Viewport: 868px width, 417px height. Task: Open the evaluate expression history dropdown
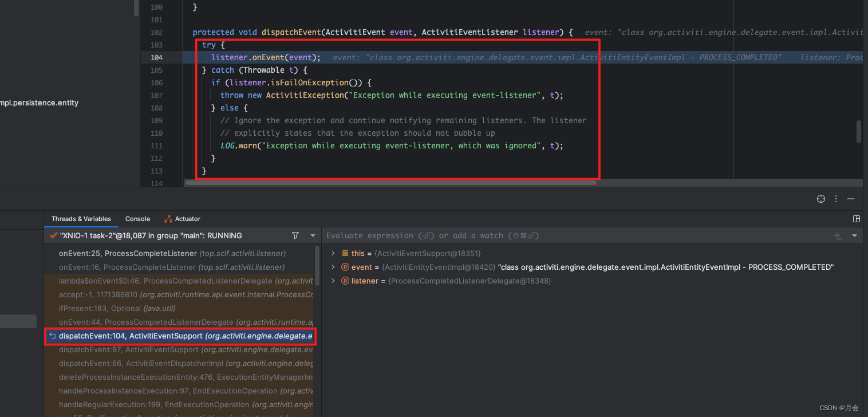tap(854, 236)
